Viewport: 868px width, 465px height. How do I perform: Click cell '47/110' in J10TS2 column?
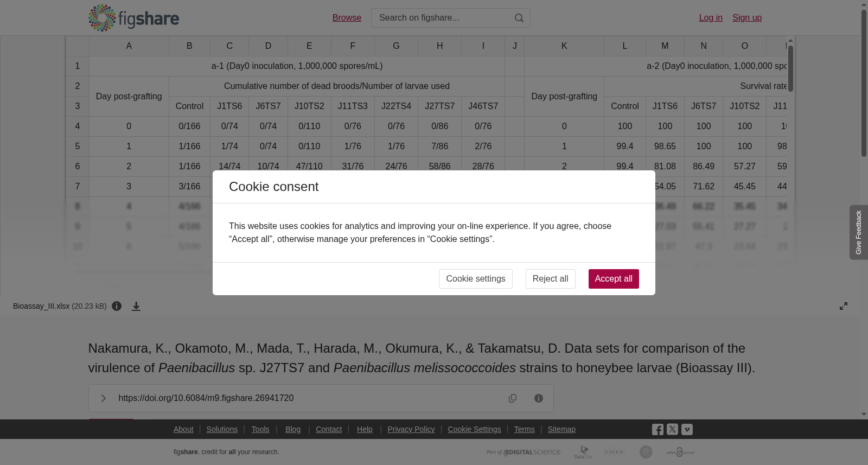point(309,167)
